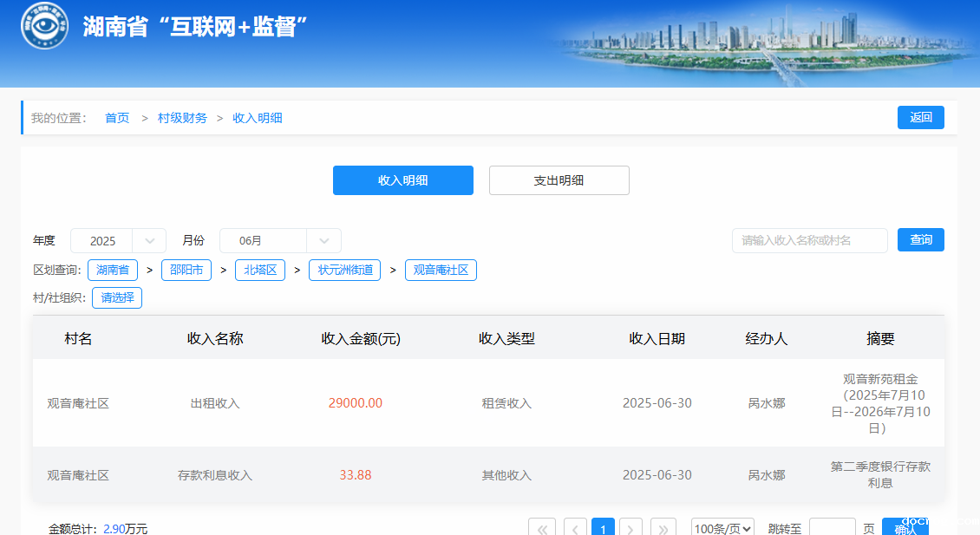Go to previous page arrow
Image resolution: width=980 pixels, height=535 pixels.
tap(575, 528)
